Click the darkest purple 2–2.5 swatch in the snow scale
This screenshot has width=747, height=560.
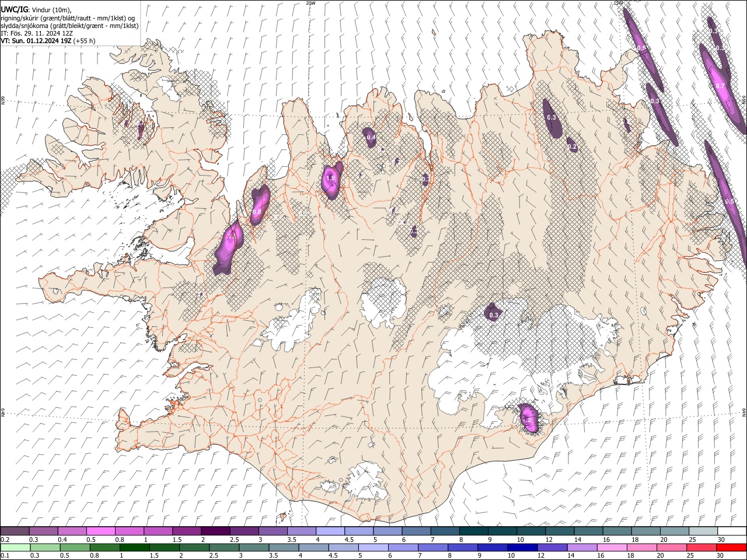215,531
